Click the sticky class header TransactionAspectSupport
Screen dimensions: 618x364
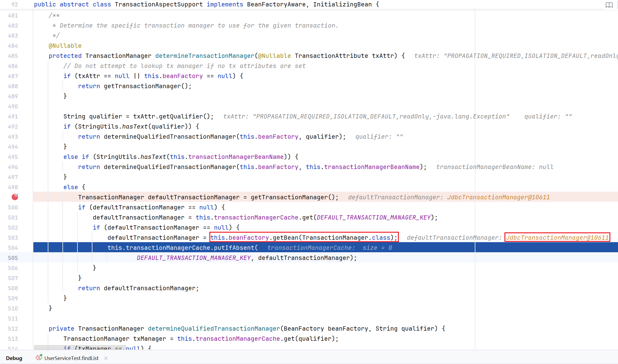159,5
